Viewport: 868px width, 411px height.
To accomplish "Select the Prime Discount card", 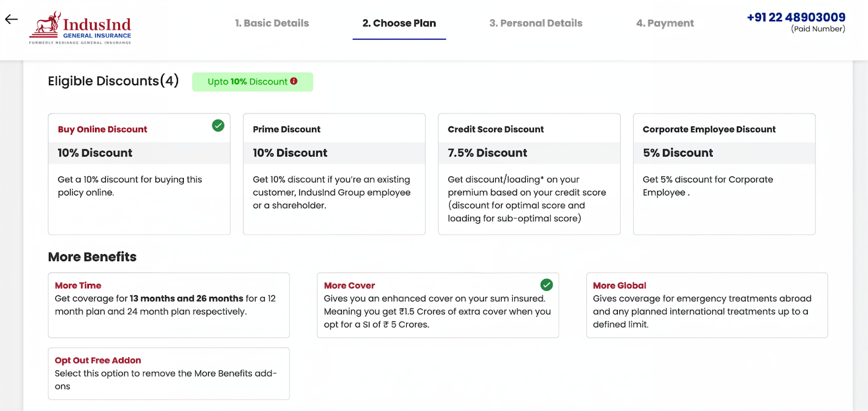I will pos(334,174).
